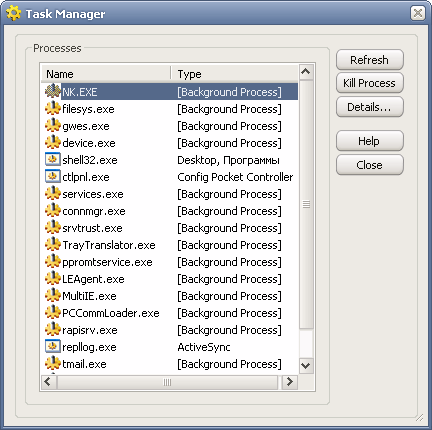The image size is (432, 430).
Task: Click the NK.EXE process icon
Action: (x=53, y=91)
